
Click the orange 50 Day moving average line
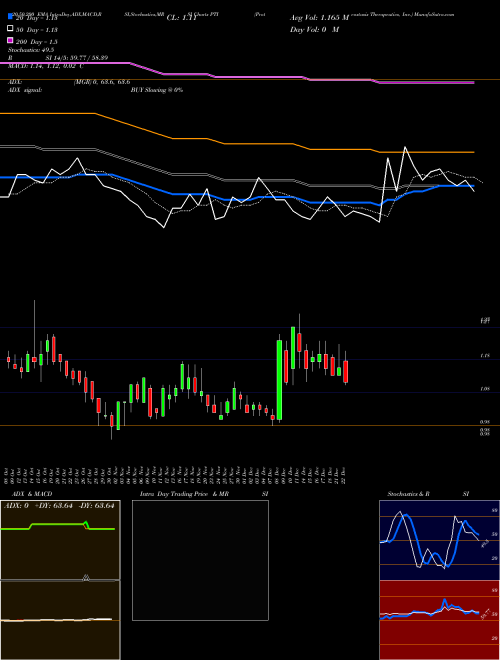(237, 144)
